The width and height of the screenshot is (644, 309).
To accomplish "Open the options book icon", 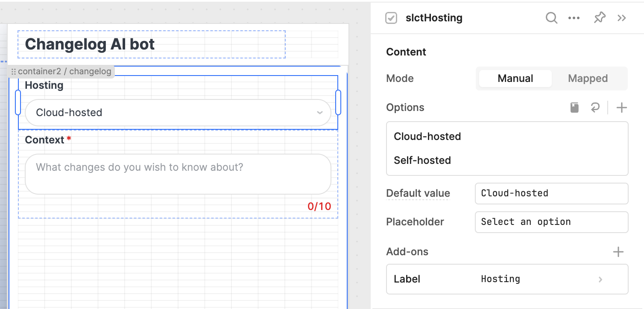I will 575,108.
